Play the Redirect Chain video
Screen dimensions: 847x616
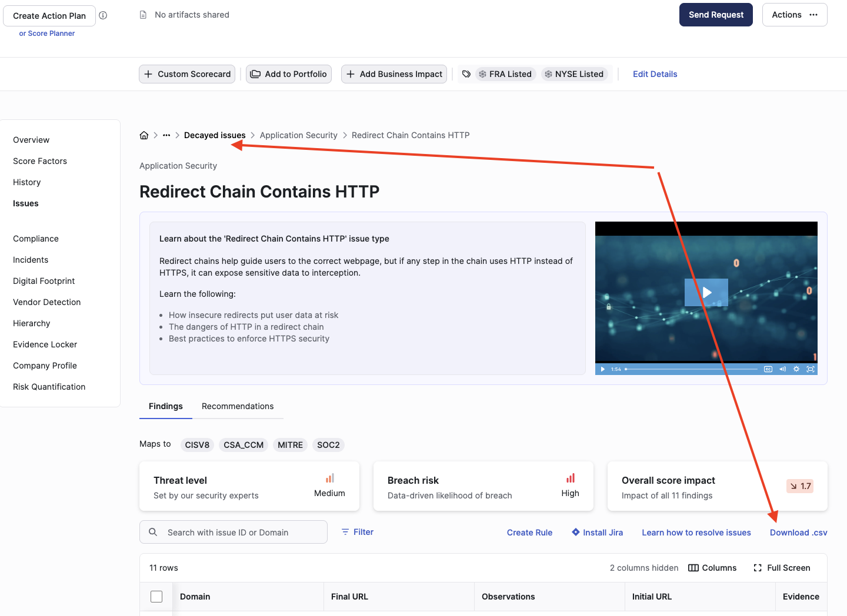click(706, 292)
